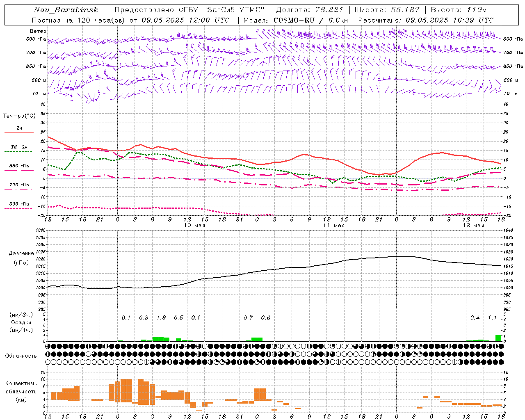Click the 10 м wind level label on right

(x=510, y=94)
